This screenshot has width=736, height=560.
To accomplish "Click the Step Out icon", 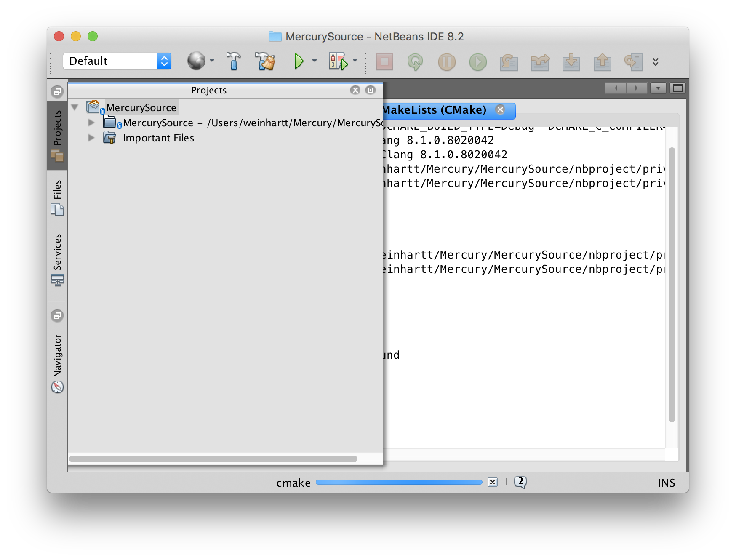I will 602,61.
